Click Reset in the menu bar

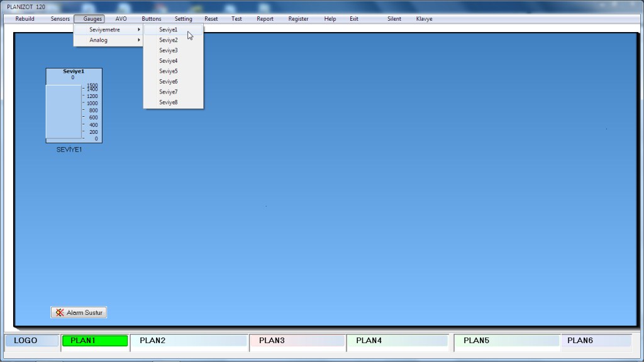[211, 19]
